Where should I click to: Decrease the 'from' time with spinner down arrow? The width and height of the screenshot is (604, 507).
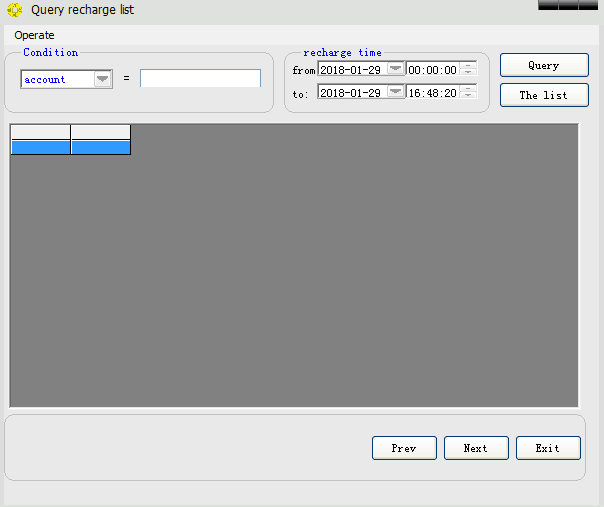tap(468, 73)
